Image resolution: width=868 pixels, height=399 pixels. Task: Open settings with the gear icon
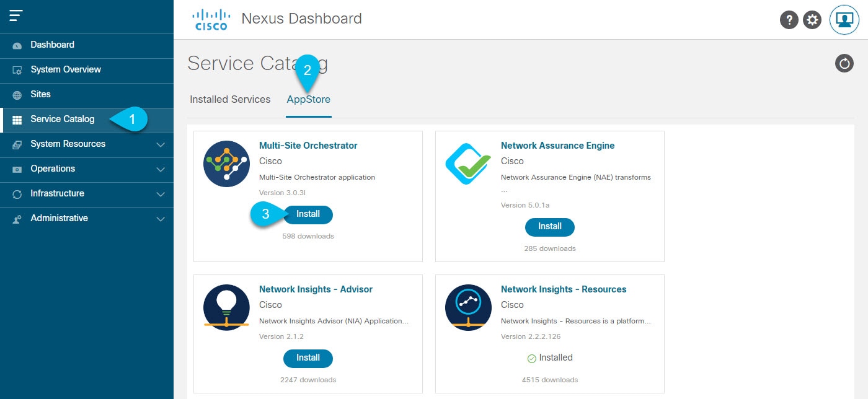812,20
